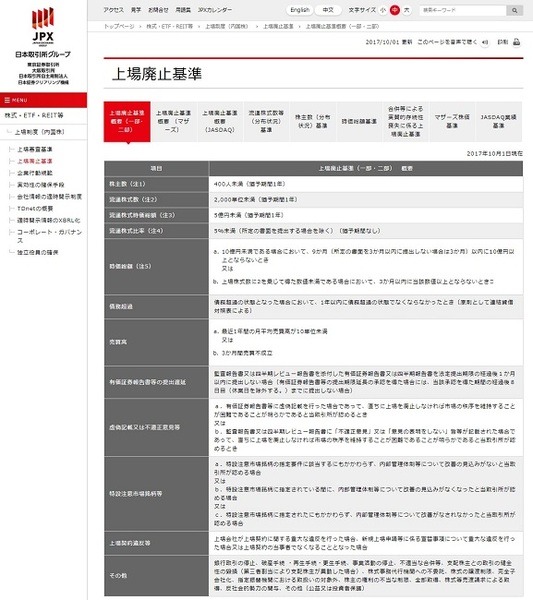The height and width of the screenshot is (600, 533).
Task: Open アクセス link in top bar
Action: [114, 10]
